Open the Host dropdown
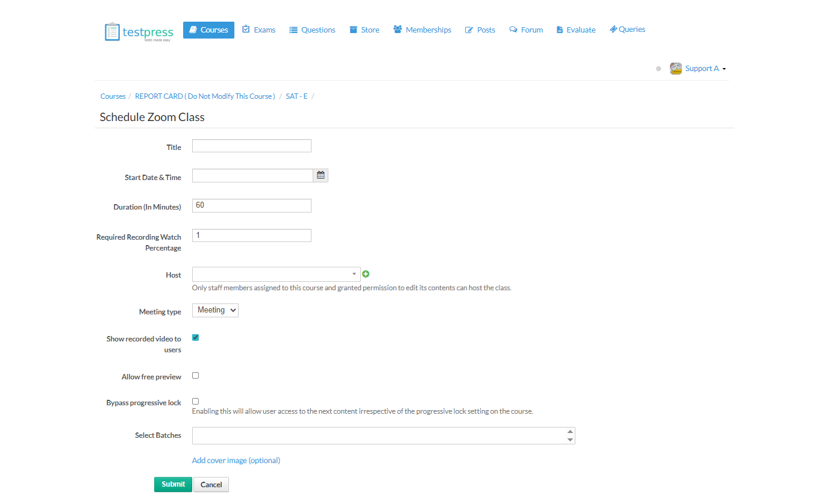This screenshot has height=504, width=823. pos(276,274)
